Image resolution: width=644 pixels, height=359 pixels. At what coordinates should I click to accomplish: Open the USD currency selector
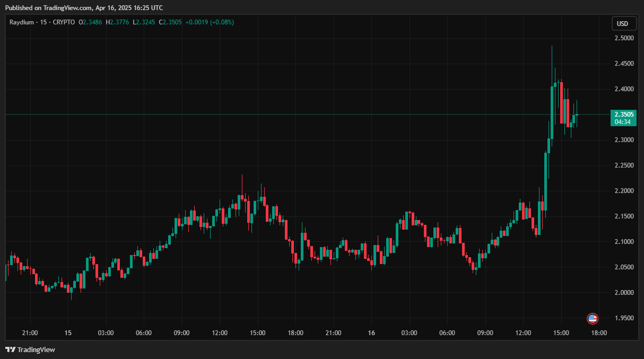[x=622, y=24]
